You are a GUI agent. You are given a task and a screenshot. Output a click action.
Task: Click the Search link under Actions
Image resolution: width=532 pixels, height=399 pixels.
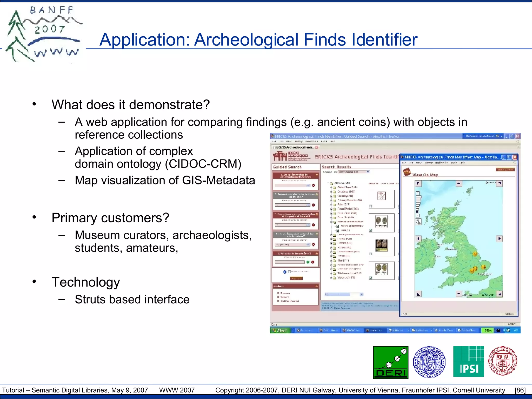pos(285,297)
